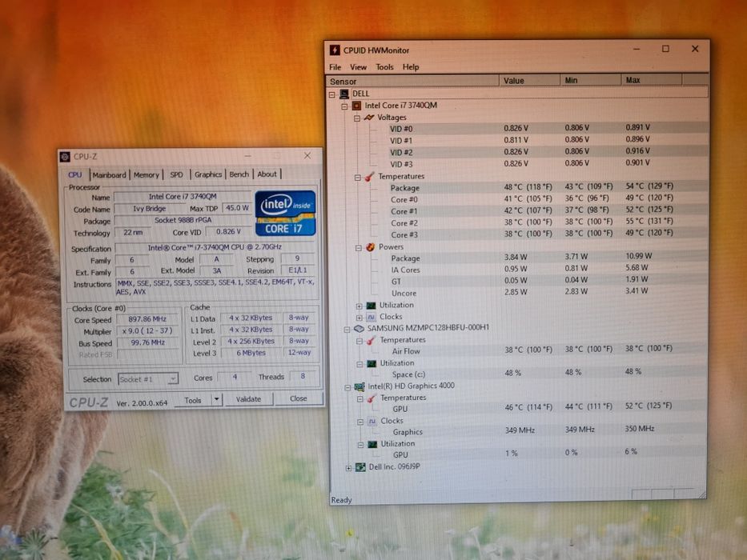Select the Core #2 temperature row
747x560 pixels.
(x=548, y=222)
